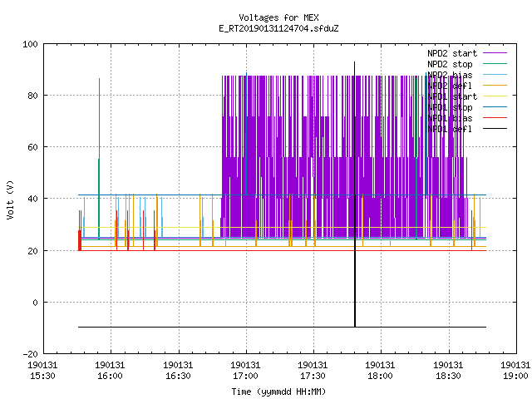532x399 pixels.
Task: Click the tall black NPD1 defl spike
Action: click(x=355, y=195)
